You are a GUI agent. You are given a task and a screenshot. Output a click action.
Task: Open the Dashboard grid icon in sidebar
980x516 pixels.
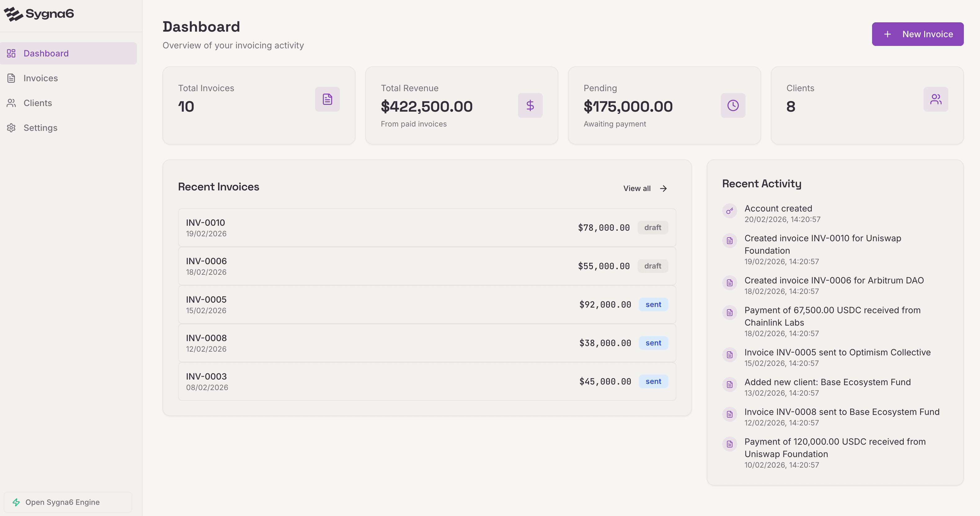tap(11, 53)
